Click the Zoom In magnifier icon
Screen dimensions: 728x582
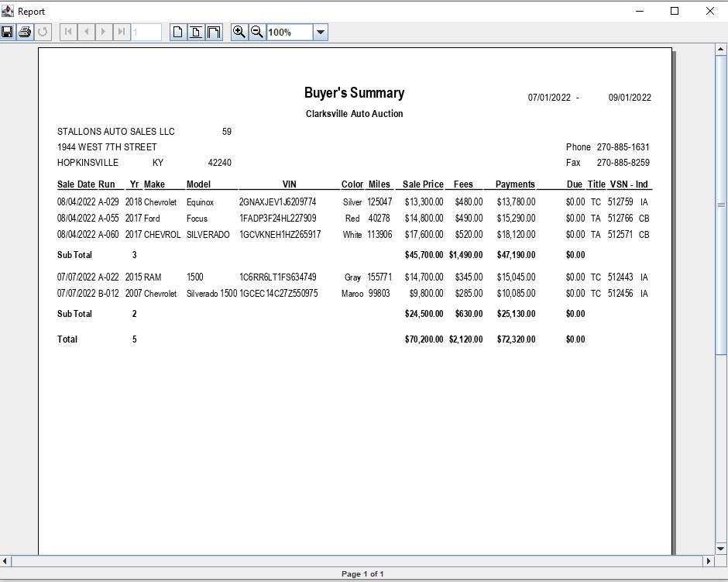(239, 32)
